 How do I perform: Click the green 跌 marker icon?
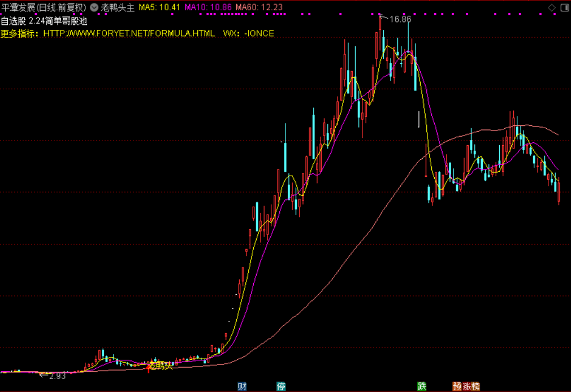[421, 386]
